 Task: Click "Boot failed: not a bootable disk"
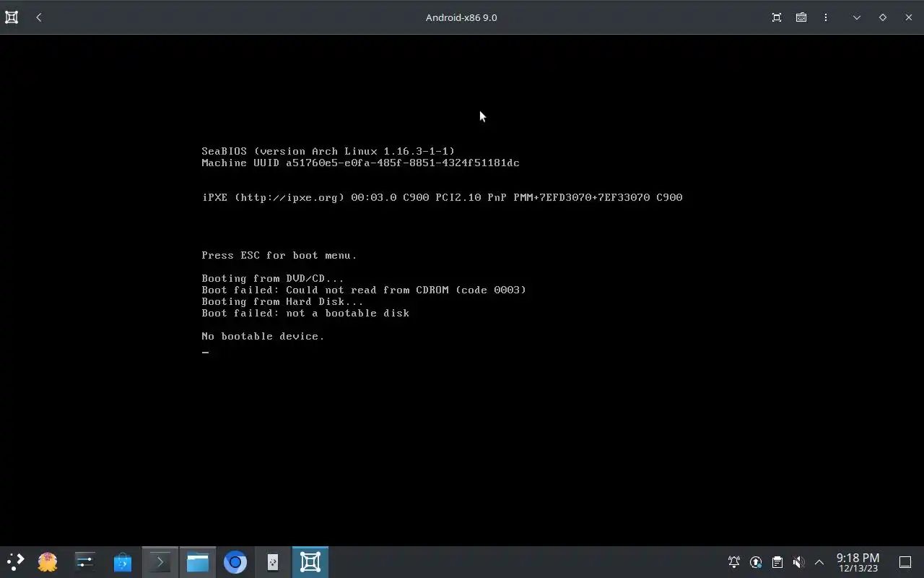[305, 313]
